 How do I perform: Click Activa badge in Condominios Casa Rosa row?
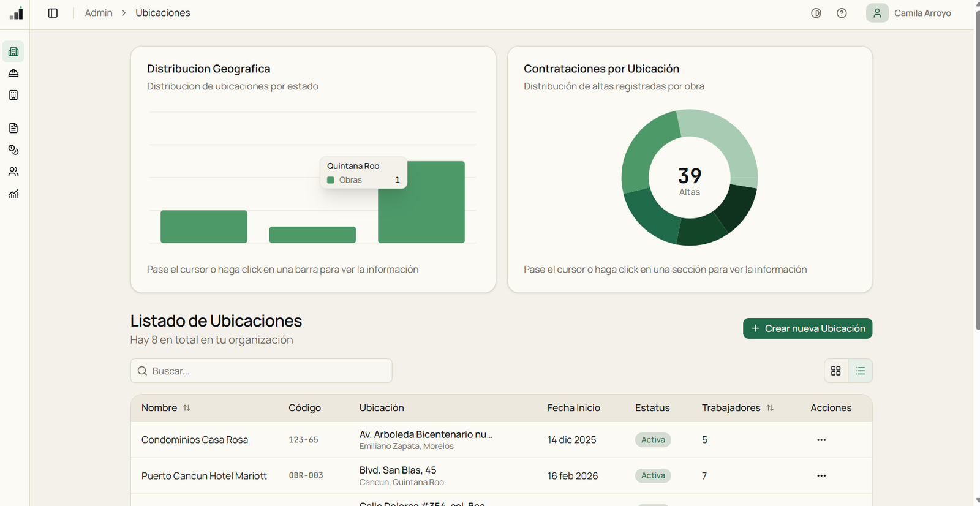[653, 440]
